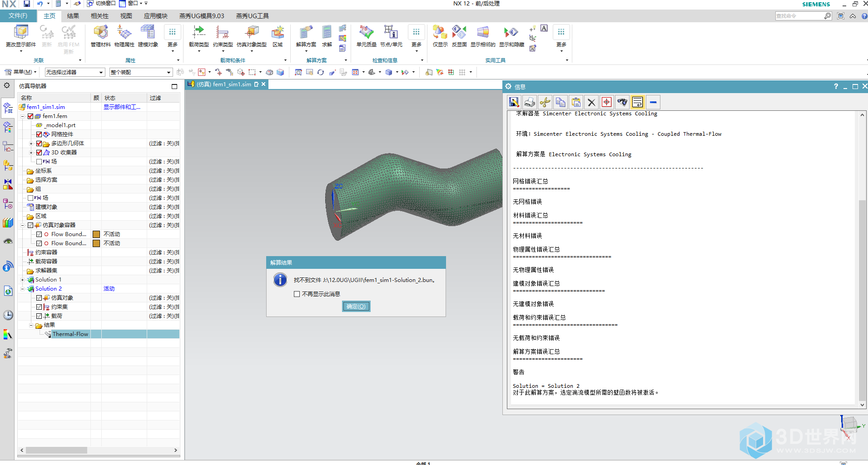868x465 pixels.
Task: Click the cut scissors icon in Information window
Action: pos(545,102)
